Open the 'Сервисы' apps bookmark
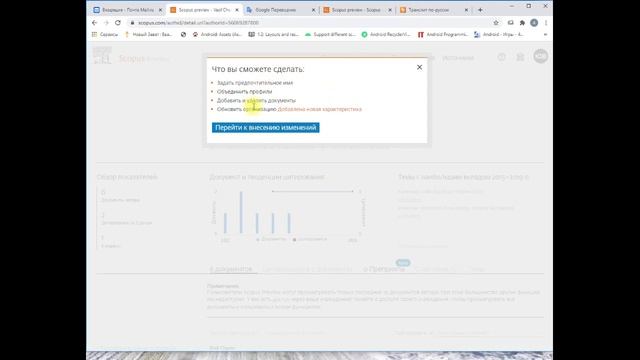Screen dimensions: 640x360 (105, 35)
